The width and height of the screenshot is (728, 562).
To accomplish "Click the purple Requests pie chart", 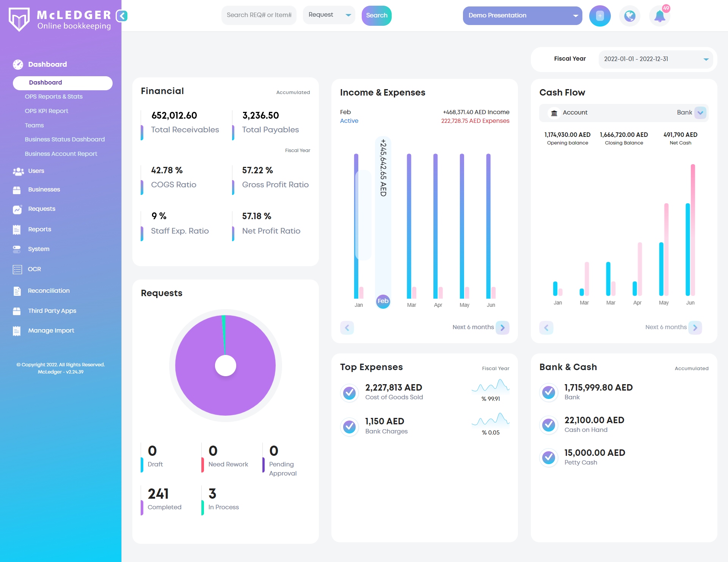I will tap(225, 366).
